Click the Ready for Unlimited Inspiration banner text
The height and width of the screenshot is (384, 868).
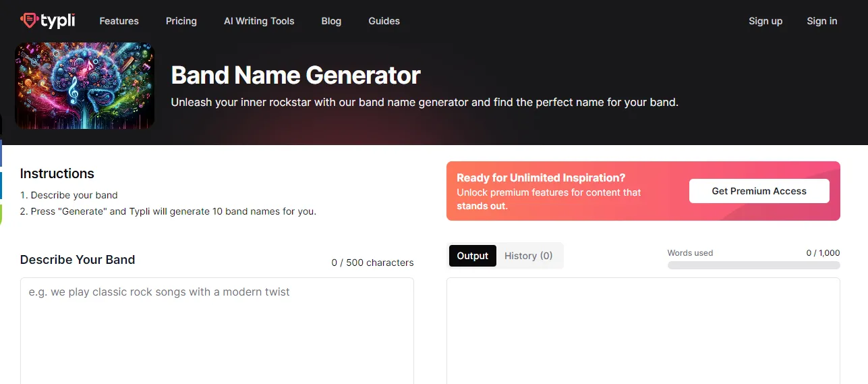(x=541, y=178)
